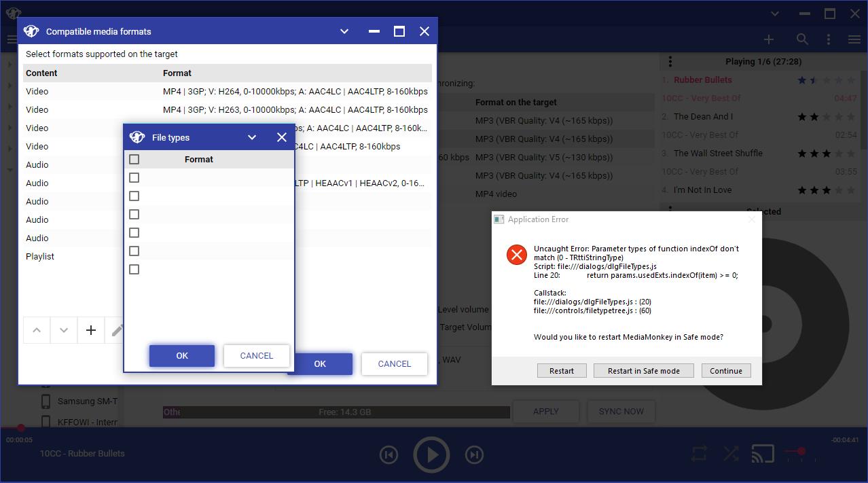
Task: Click the play button in player bar
Action: pos(431,454)
